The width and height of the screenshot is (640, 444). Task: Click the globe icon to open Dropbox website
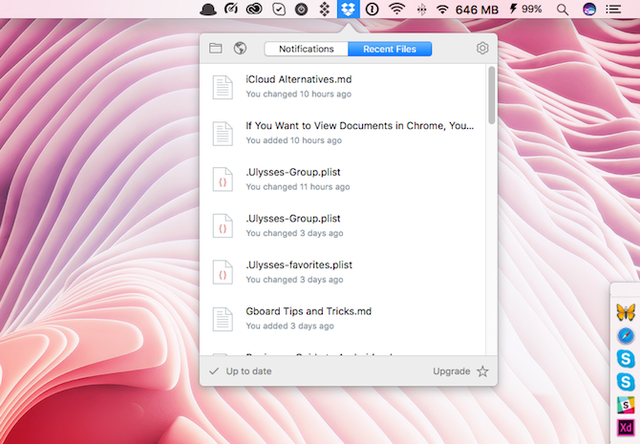[x=240, y=48]
